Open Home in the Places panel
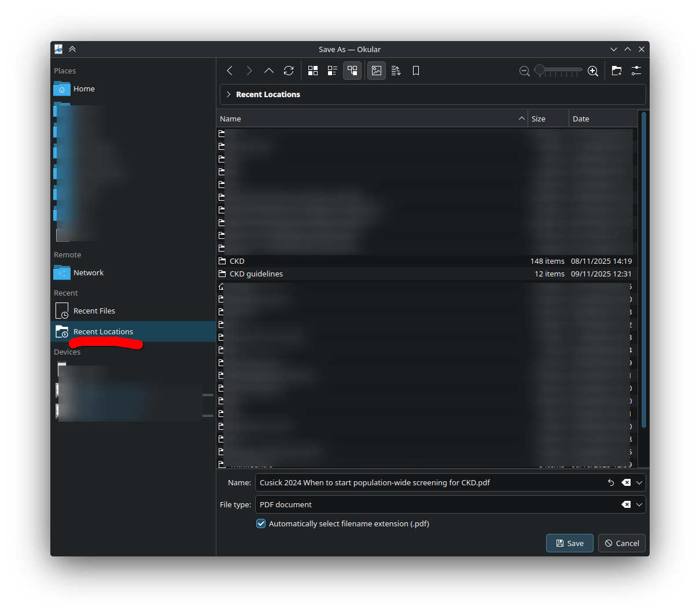 pos(84,89)
